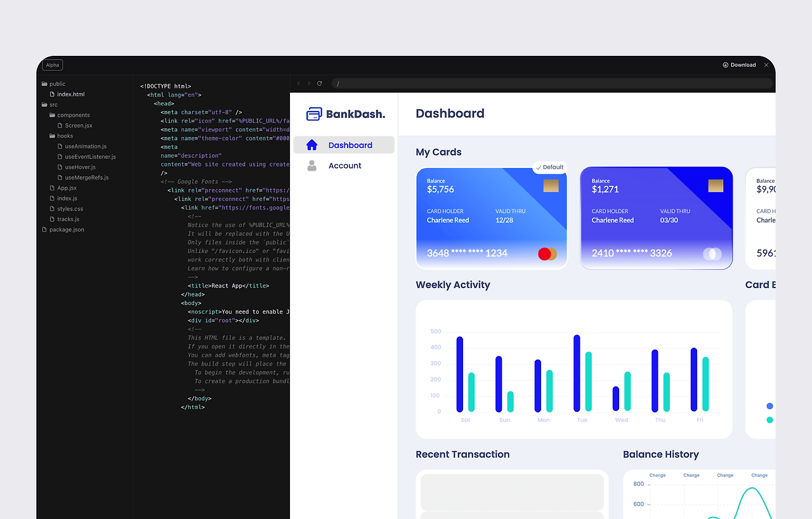Click the gold chip on the $1,271 card

[x=716, y=186]
